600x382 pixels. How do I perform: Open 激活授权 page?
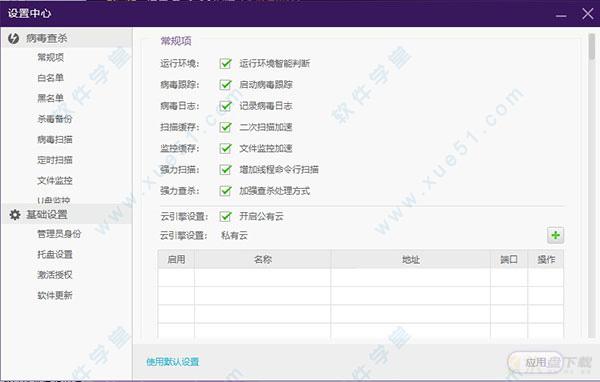[x=55, y=274]
